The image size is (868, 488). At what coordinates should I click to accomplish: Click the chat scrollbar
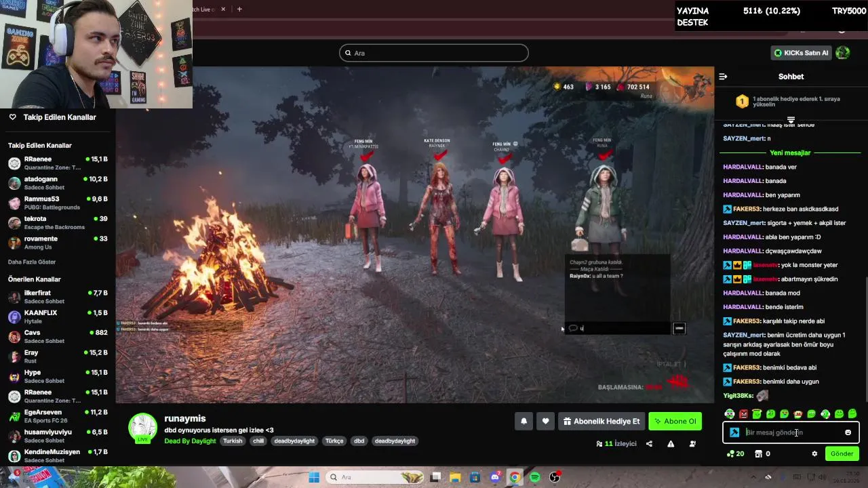coord(866,339)
